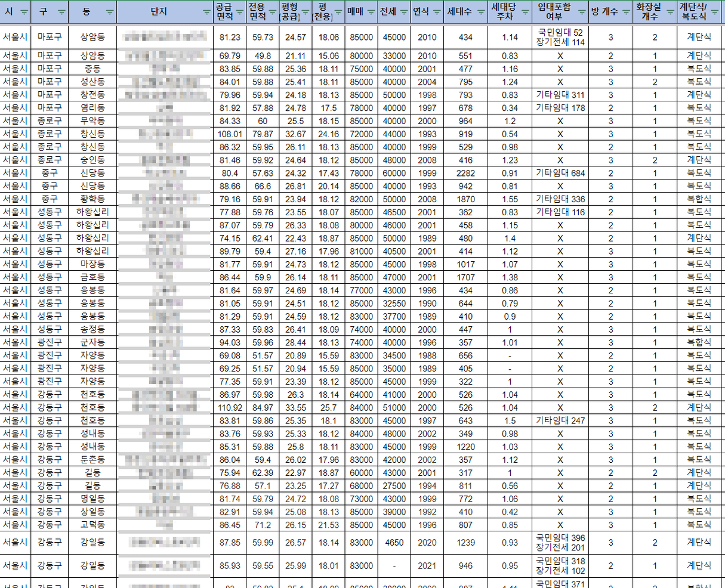
Task: Select the cell containing 무악동
Action: pos(92,121)
